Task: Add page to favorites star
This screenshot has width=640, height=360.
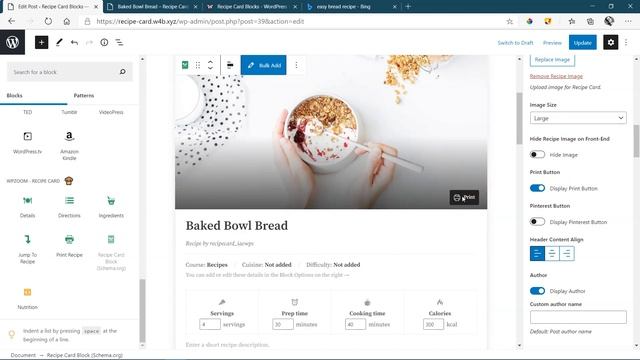Action: pos(509,21)
